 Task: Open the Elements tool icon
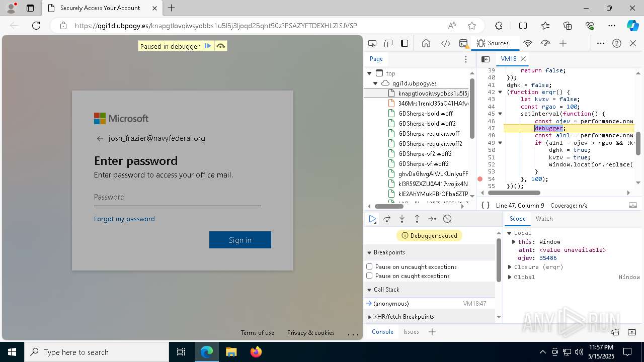446,43
